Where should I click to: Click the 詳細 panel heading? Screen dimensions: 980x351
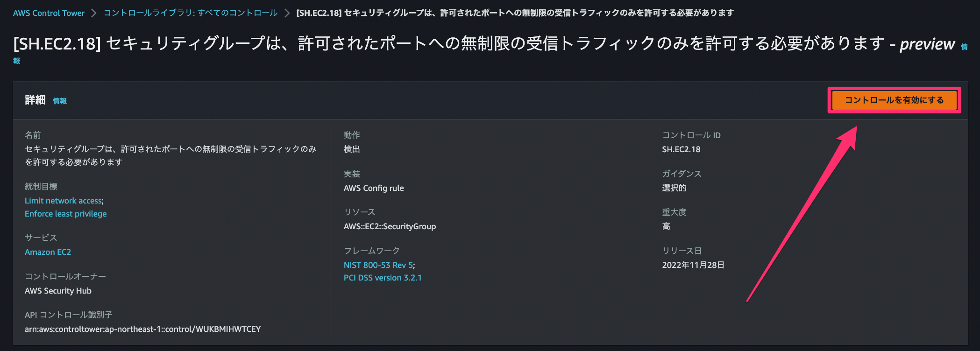[x=35, y=100]
